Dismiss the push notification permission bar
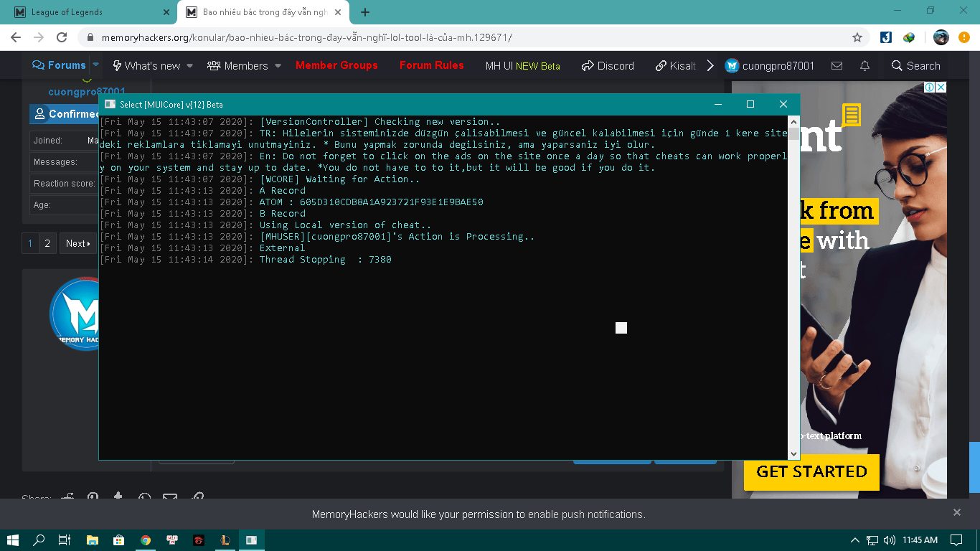The image size is (980, 551). 956,512
